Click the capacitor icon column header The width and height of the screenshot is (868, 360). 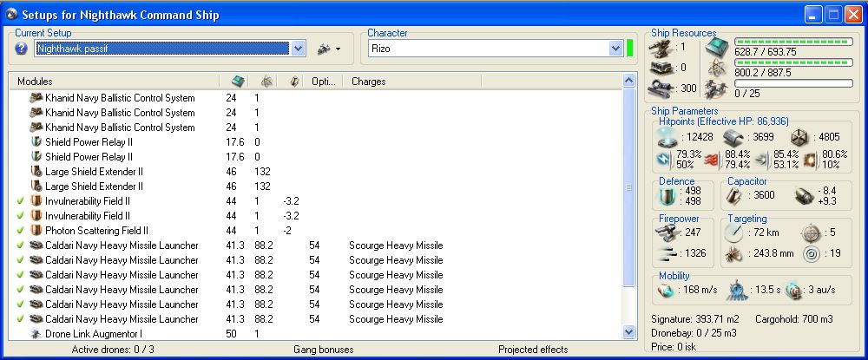(x=295, y=82)
